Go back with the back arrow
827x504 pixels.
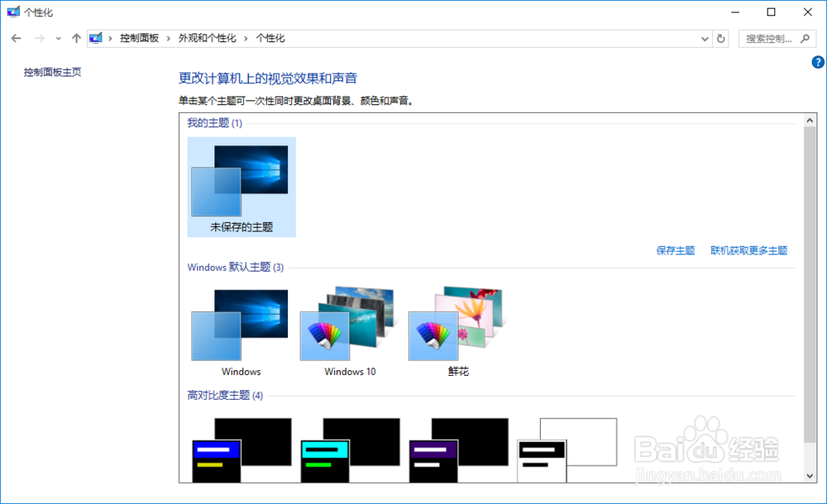tap(16, 38)
